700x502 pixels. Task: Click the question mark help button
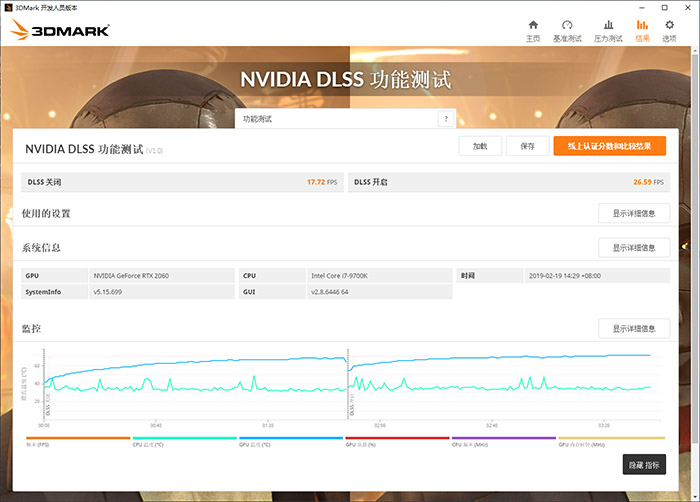pyautogui.click(x=446, y=119)
